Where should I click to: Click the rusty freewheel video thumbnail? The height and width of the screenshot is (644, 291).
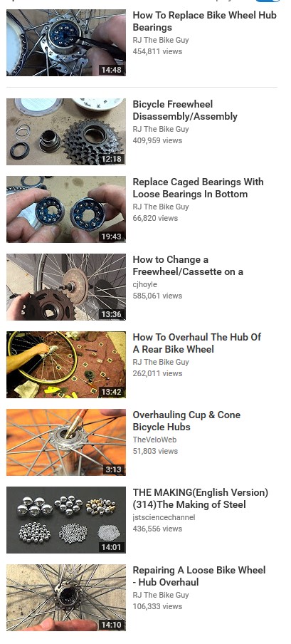pyautogui.click(x=66, y=287)
